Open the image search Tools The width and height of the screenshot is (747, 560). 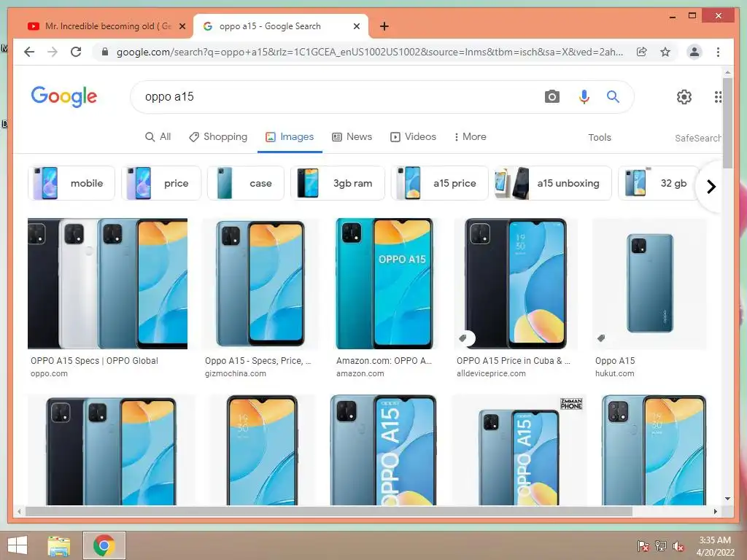(600, 137)
